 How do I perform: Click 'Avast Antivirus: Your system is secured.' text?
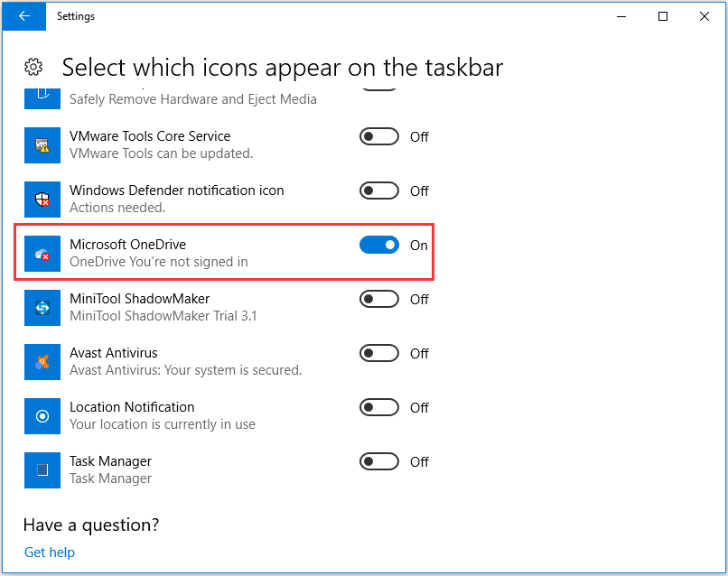(186, 370)
